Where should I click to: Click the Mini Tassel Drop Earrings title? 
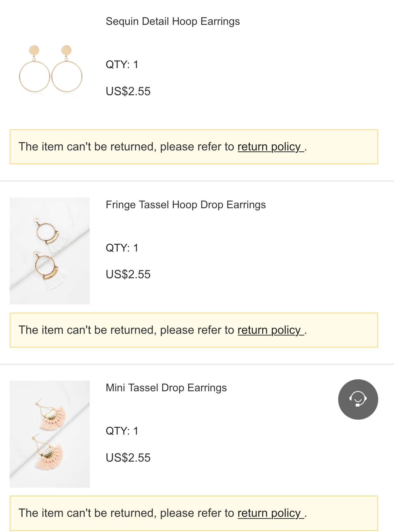pyautogui.click(x=166, y=388)
